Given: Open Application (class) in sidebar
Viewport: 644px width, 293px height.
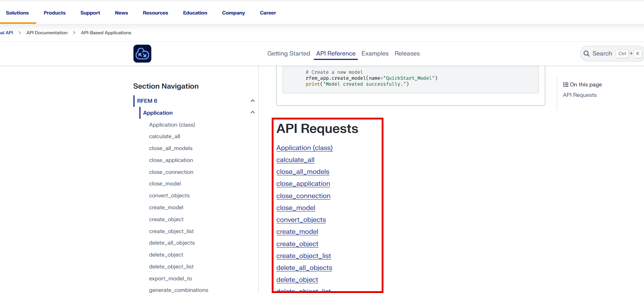Looking at the screenshot, I should pos(172,125).
